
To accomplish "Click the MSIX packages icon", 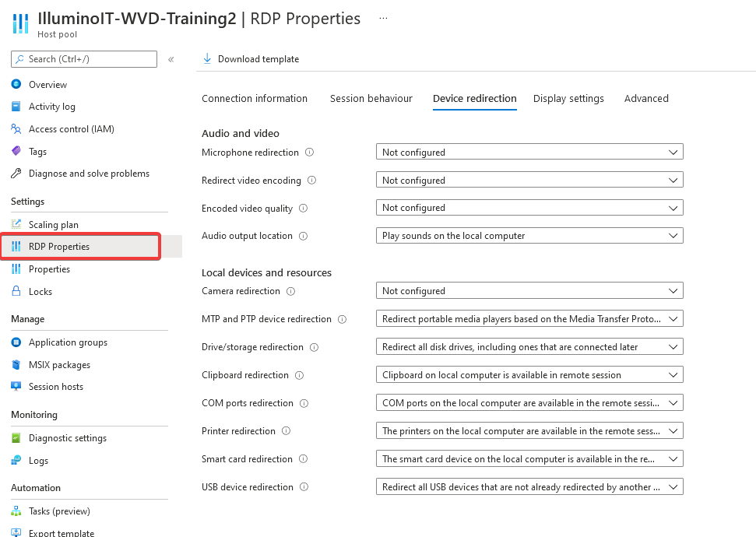I will 16,364.
